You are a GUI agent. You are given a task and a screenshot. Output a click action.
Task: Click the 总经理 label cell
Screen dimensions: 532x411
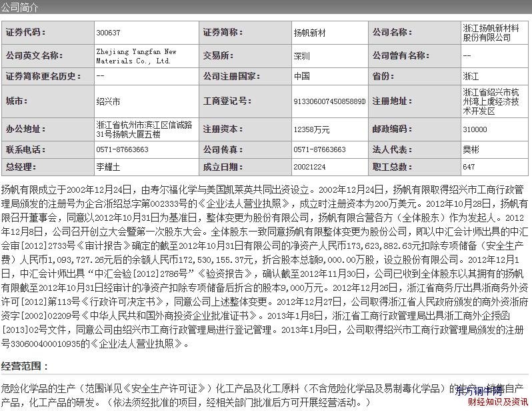point(48,167)
